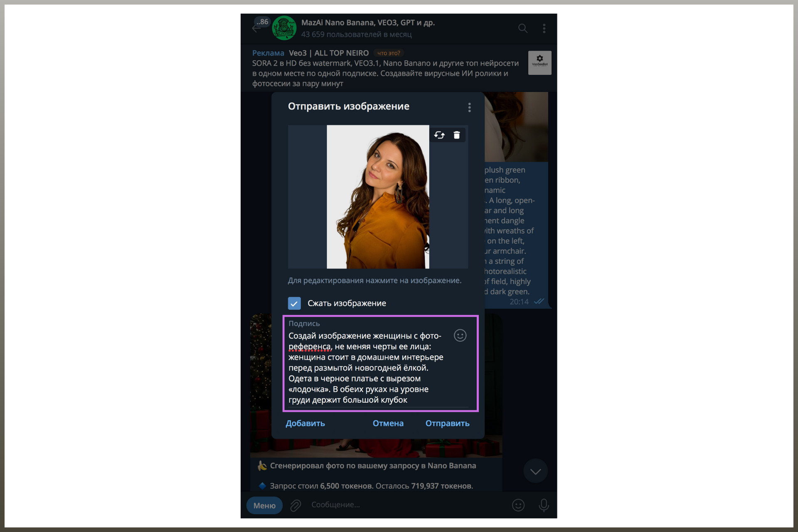This screenshot has width=798, height=532.
Task: Open the bot Меню button
Action: click(264, 505)
